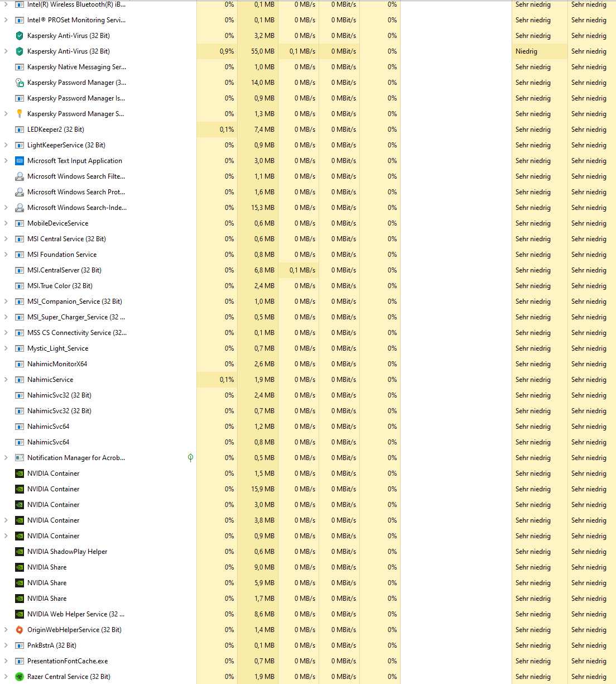
Task: Click the Notification Manager for Acrob... process icon
Action: tap(20, 458)
